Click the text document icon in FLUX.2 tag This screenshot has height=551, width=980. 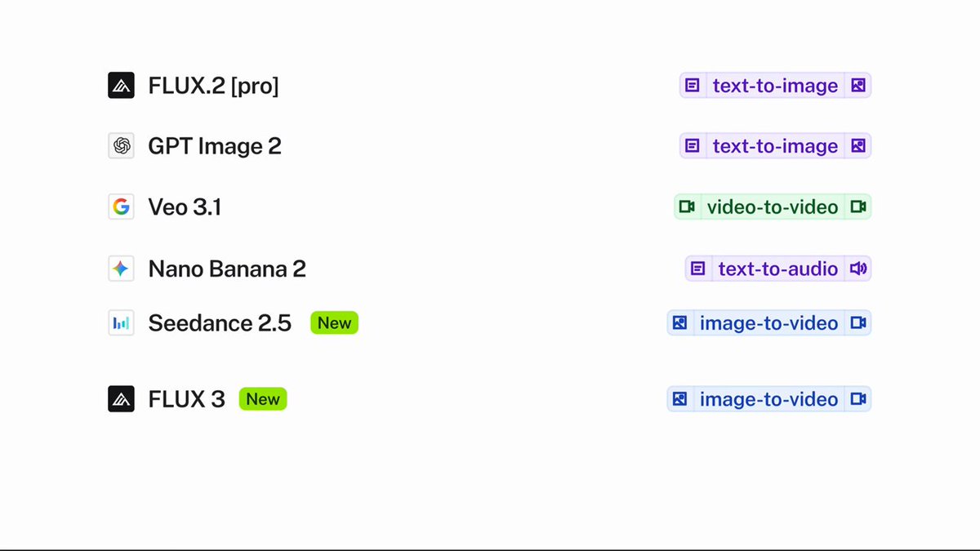[692, 86]
